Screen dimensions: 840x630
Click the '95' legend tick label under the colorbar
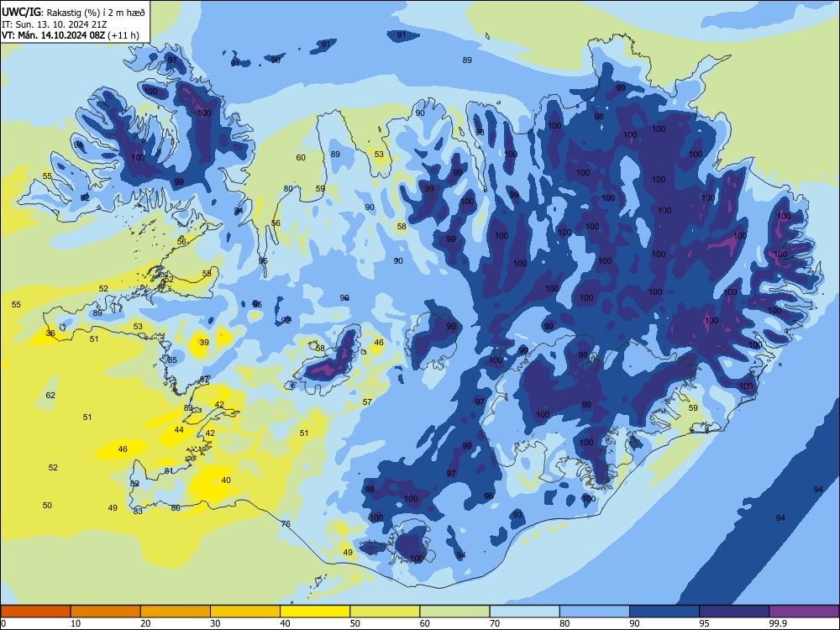click(x=704, y=623)
